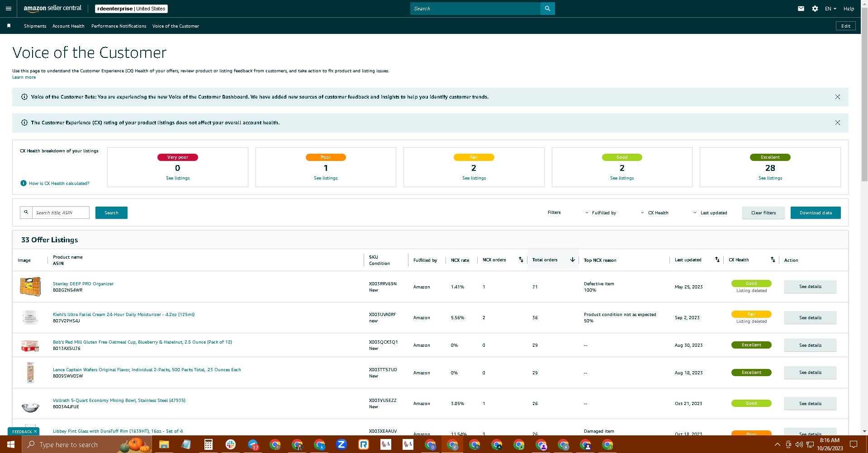The height and width of the screenshot is (453, 868).
Task: Dismiss the Voice of the Customer Beta banner
Action: [837, 97]
